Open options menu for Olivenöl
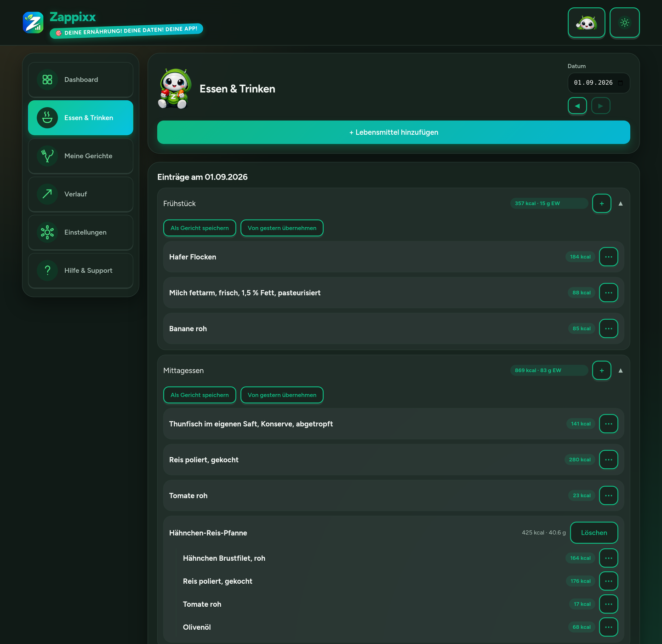 [x=609, y=627]
